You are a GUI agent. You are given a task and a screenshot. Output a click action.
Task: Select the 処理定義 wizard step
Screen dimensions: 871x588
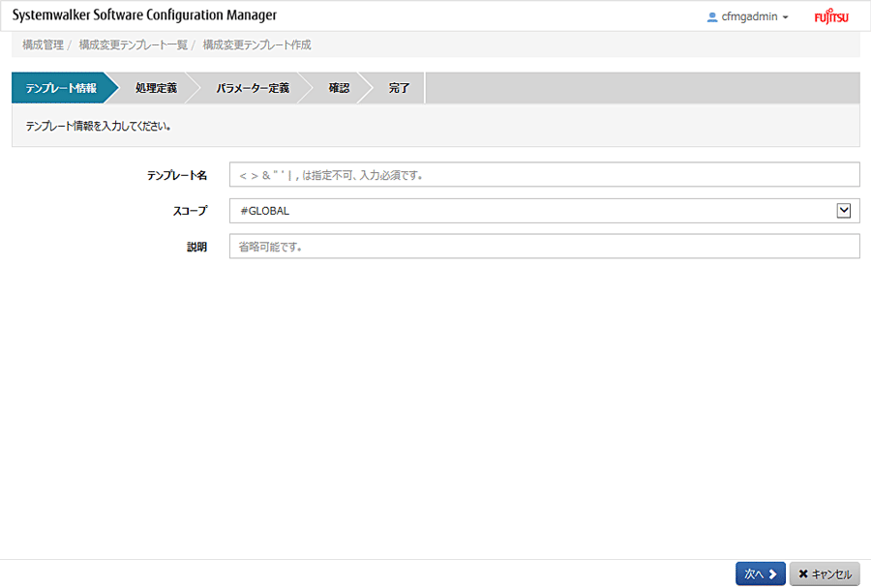156,88
